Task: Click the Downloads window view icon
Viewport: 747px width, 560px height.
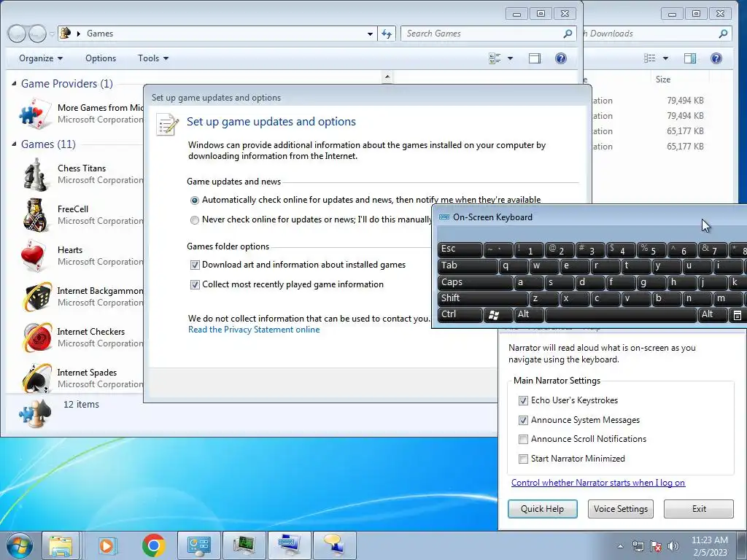Action: tap(650, 58)
